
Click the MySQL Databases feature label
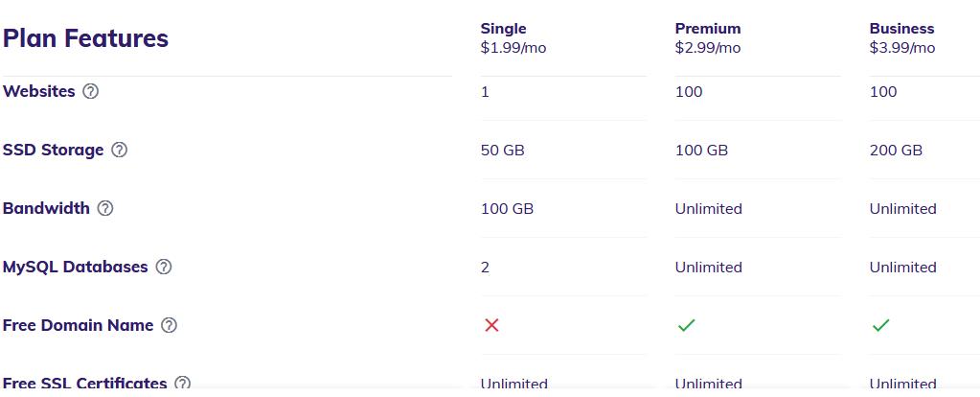point(75,267)
